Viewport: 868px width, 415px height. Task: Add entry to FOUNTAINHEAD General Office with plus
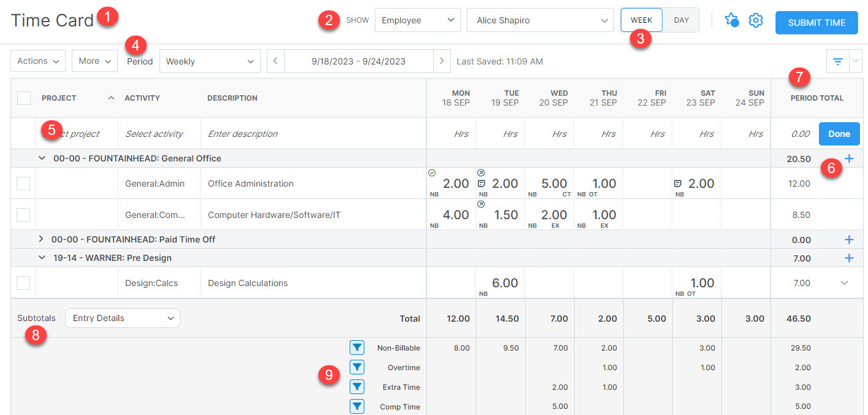point(849,159)
